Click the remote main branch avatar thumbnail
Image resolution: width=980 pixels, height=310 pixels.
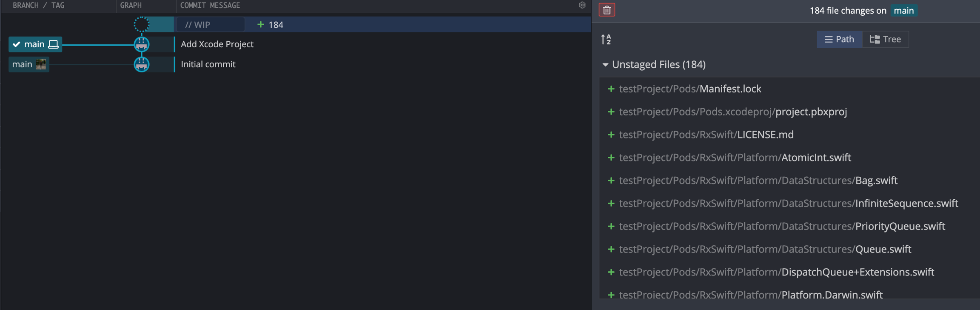(41, 64)
